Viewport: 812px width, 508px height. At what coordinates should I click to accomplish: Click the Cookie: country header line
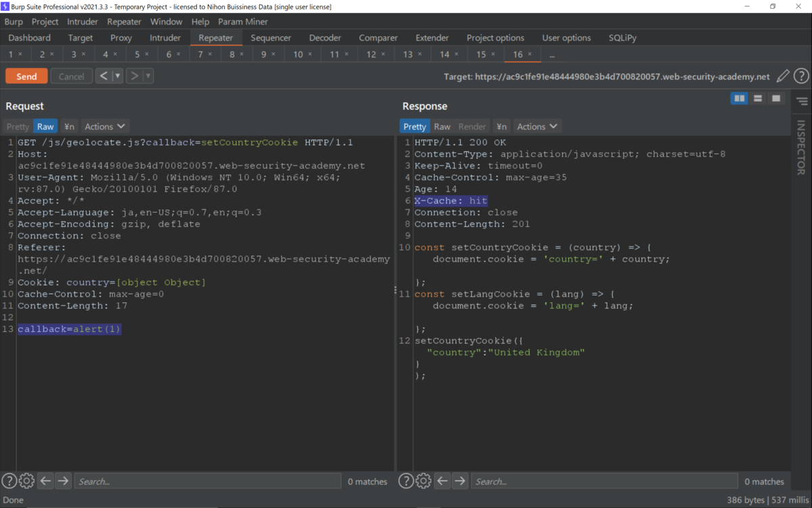point(112,282)
